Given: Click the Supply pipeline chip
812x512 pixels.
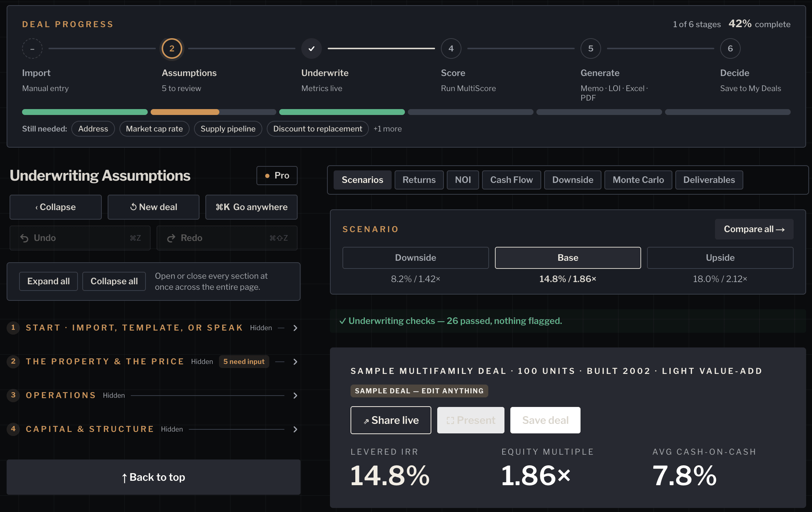Looking at the screenshot, I should click(228, 129).
